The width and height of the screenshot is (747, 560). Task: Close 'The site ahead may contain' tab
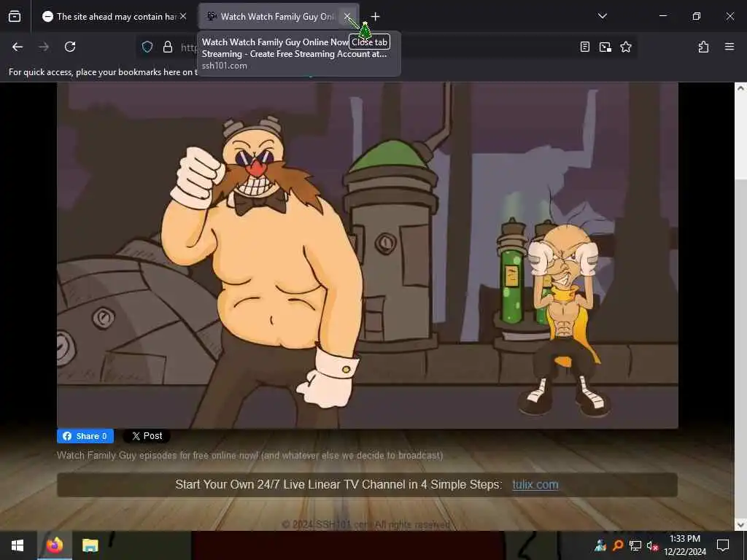click(183, 17)
